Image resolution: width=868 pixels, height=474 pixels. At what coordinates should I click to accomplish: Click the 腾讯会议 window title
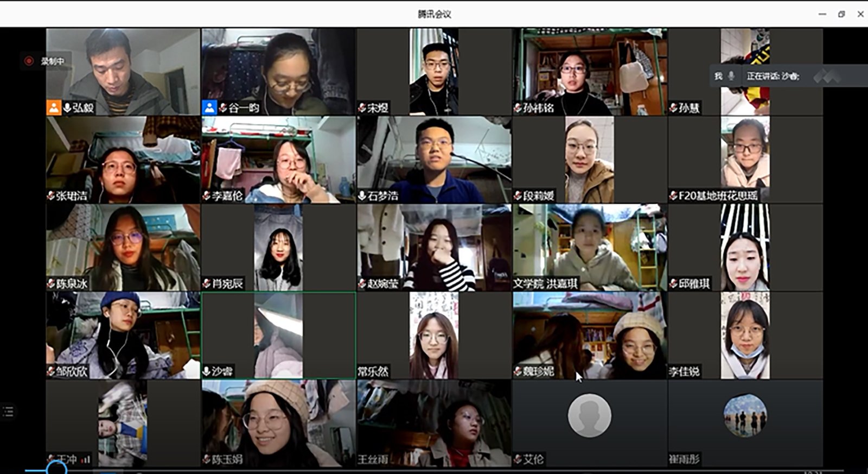pos(434,14)
